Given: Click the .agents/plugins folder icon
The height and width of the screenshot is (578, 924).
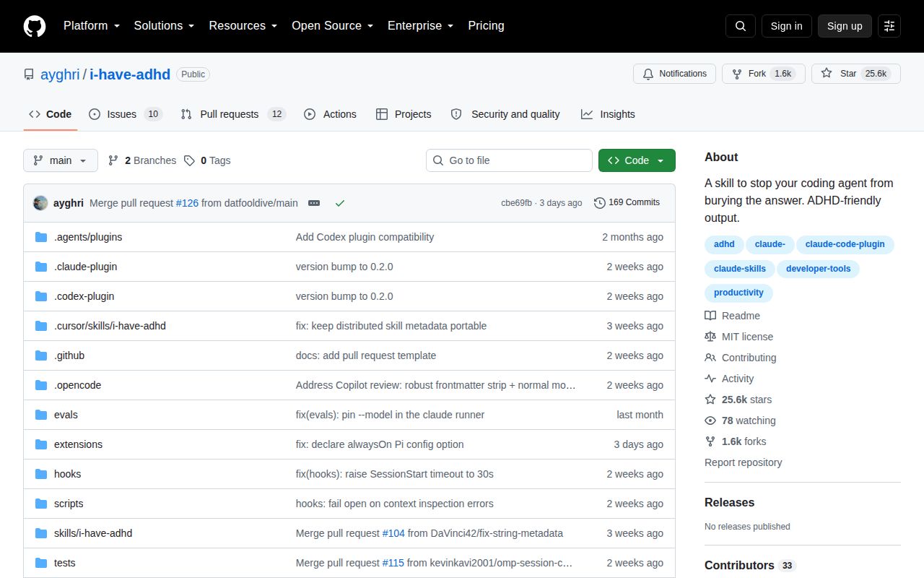Looking at the screenshot, I should tap(41, 237).
